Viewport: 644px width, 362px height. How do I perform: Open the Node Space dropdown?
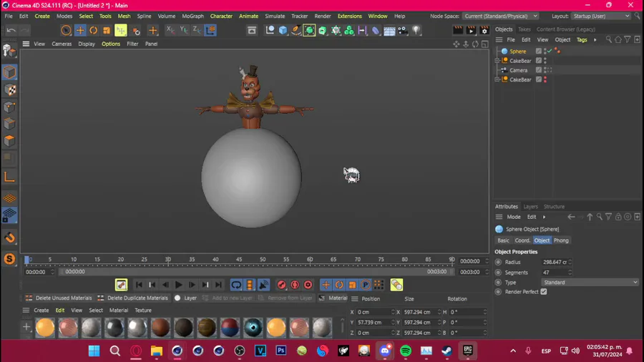click(x=500, y=16)
